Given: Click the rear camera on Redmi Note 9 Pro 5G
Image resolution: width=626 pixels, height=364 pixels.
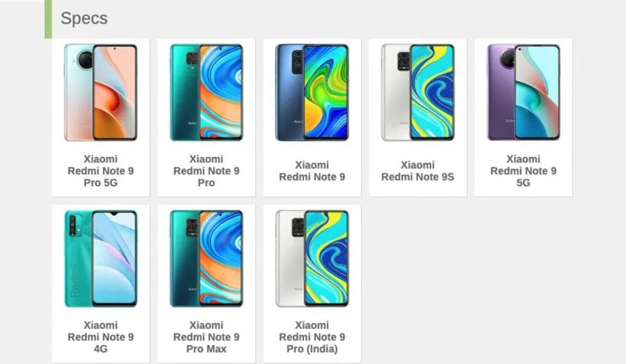Looking at the screenshot, I should point(85,61).
